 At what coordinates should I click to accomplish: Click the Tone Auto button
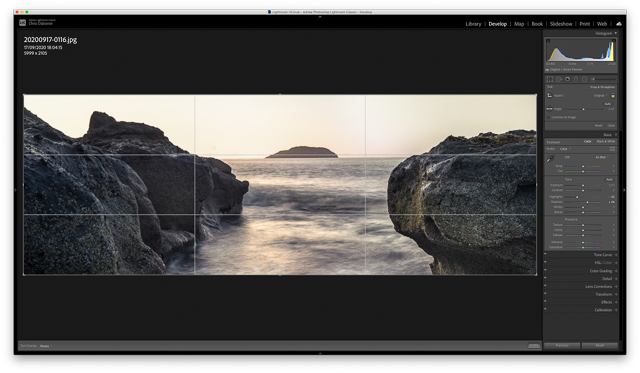(x=609, y=180)
